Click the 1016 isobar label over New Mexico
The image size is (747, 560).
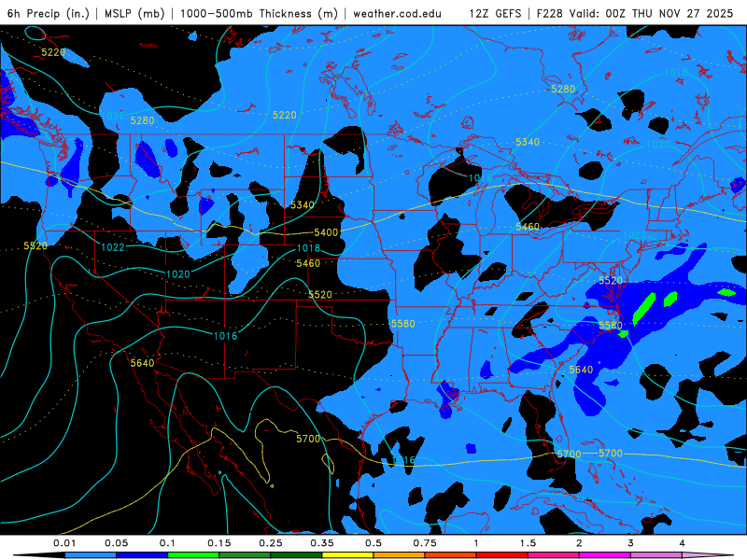point(225,336)
